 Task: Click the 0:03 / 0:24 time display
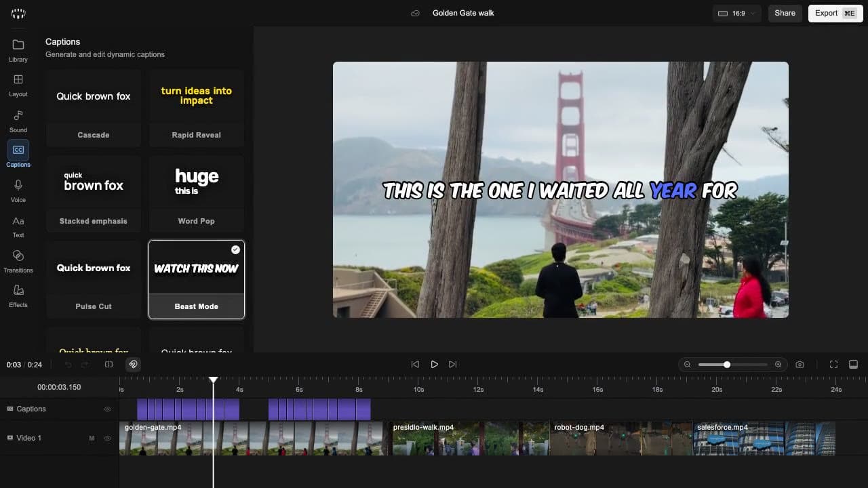tap(24, 365)
